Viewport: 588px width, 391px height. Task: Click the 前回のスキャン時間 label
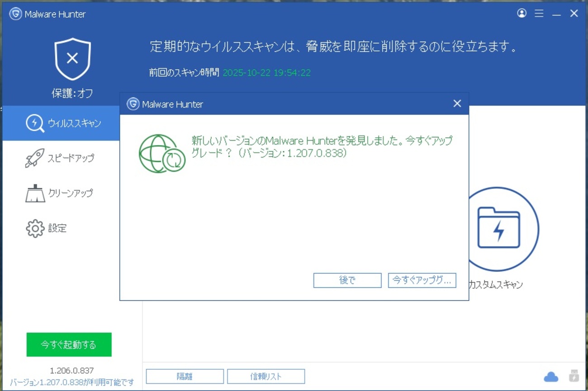[x=184, y=72]
